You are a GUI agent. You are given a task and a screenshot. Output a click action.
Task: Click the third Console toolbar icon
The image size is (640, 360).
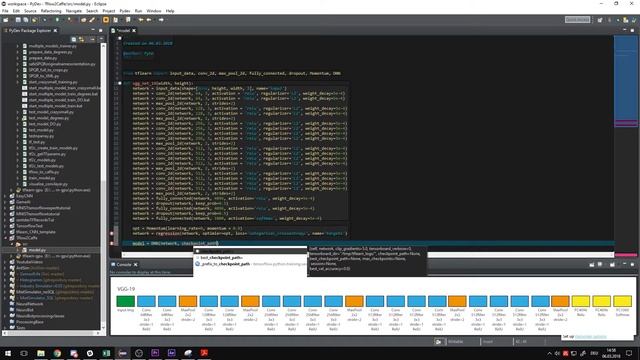(612, 264)
